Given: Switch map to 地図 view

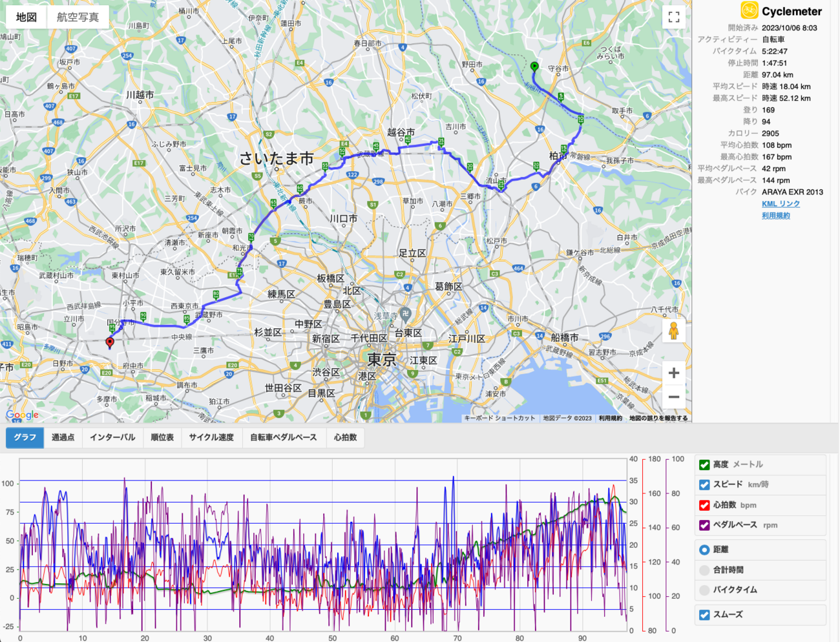Looking at the screenshot, I should (x=26, y=17).
